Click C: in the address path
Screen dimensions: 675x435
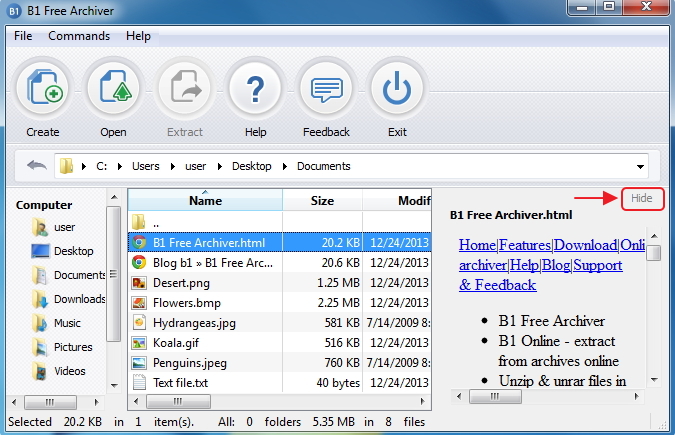[102, 166]
